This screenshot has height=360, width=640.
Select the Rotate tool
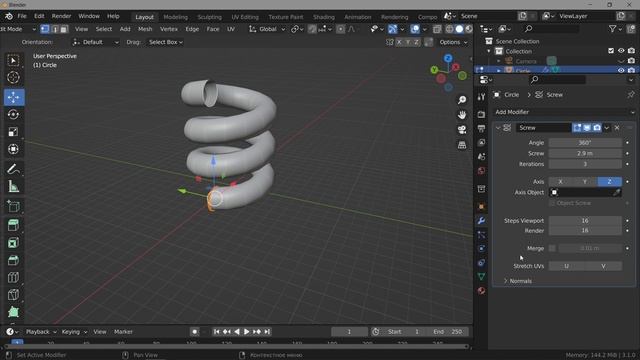tap(13, 114)
